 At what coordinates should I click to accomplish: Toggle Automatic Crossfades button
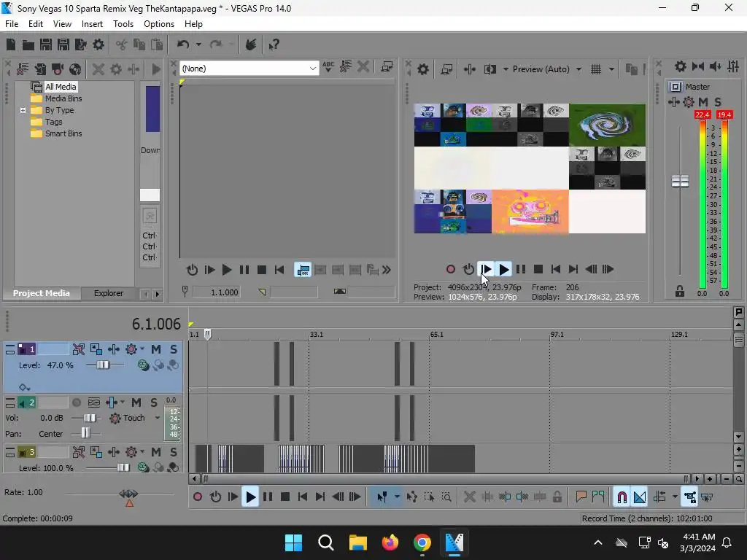(x=640, y=497)
